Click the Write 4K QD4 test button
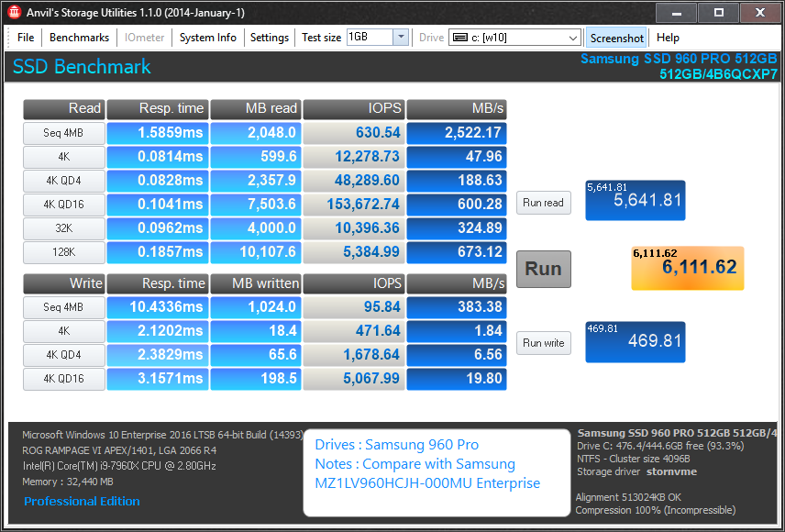The image size is (785, 532). coord(63,355)
